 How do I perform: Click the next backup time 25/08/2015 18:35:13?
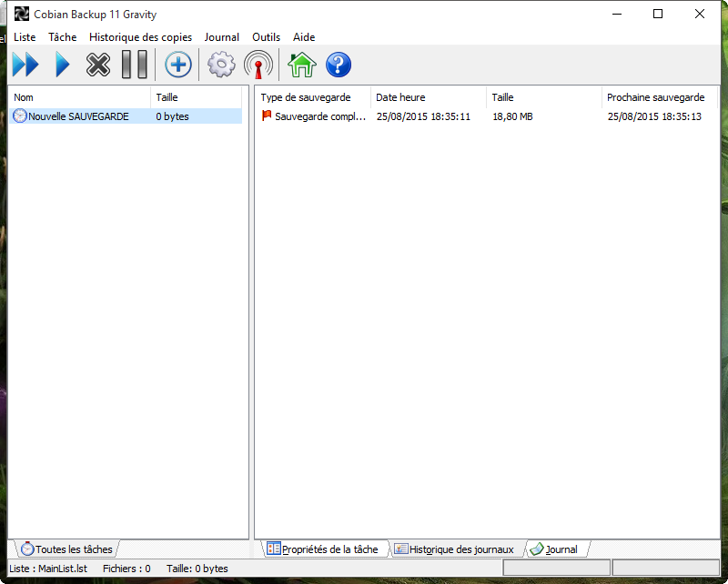coord(654,116)
